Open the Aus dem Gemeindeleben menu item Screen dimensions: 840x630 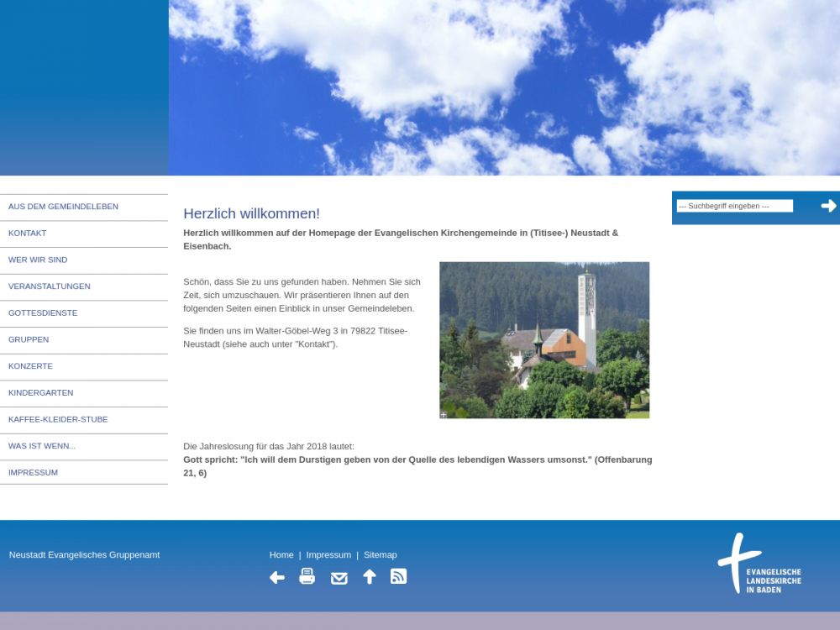(x=63, y=207)
